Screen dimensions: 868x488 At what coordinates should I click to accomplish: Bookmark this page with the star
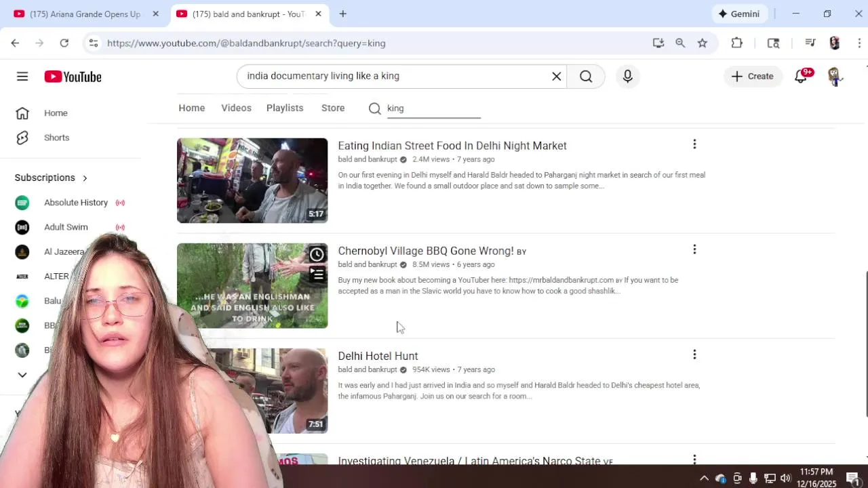703,43
